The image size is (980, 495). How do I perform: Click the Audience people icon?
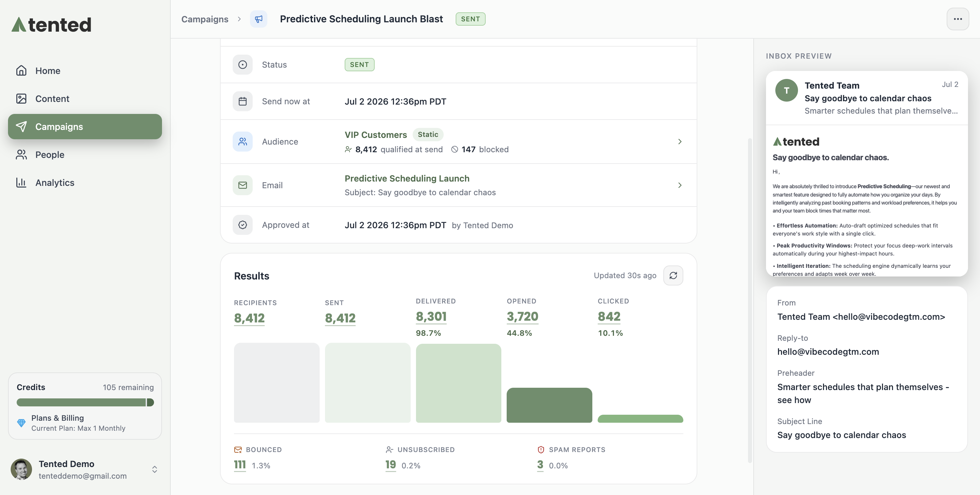(x=242, y=142)
